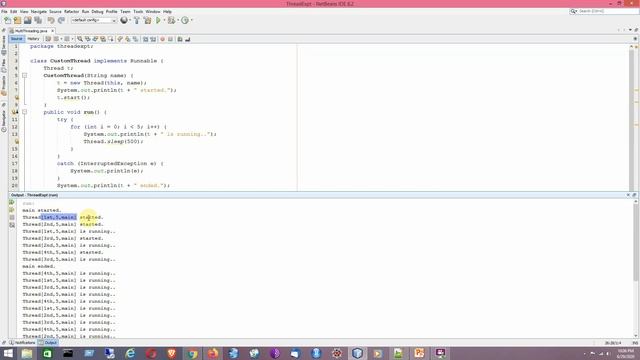Open the Debug menu
The image size is (640, 360).
[97, 12]
